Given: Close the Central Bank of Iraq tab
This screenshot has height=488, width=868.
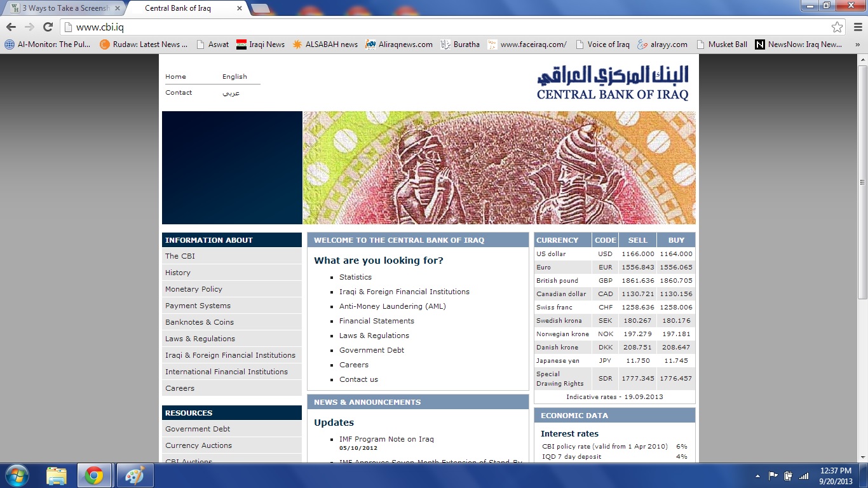Looking at the screenshot, I should (240, 8).
